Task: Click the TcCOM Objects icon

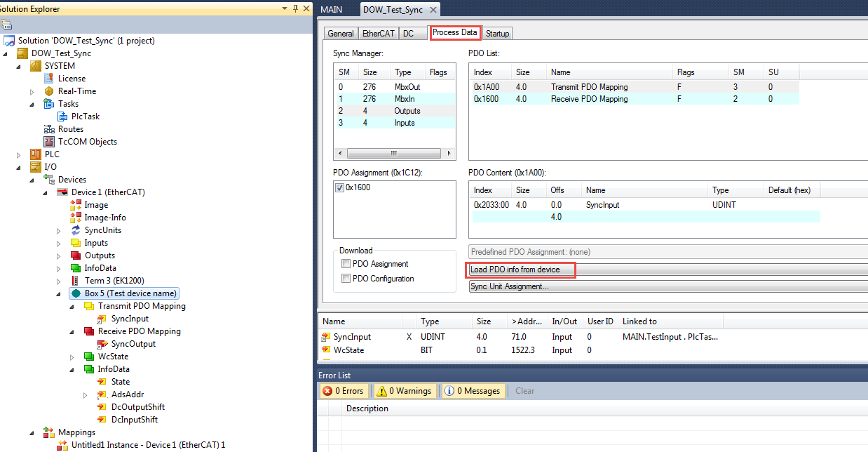Action: [x=49, y=142]
